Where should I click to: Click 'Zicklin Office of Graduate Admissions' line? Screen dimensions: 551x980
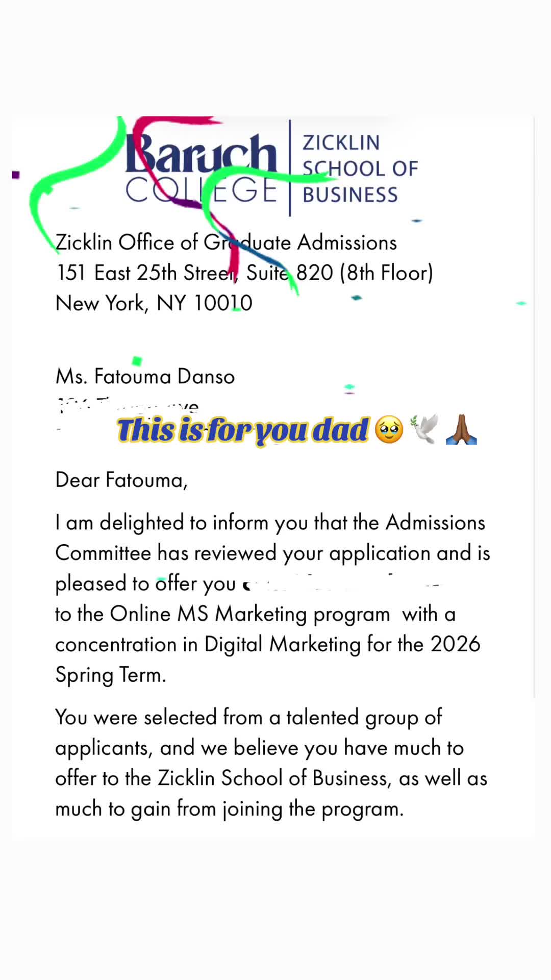[226, 242]
